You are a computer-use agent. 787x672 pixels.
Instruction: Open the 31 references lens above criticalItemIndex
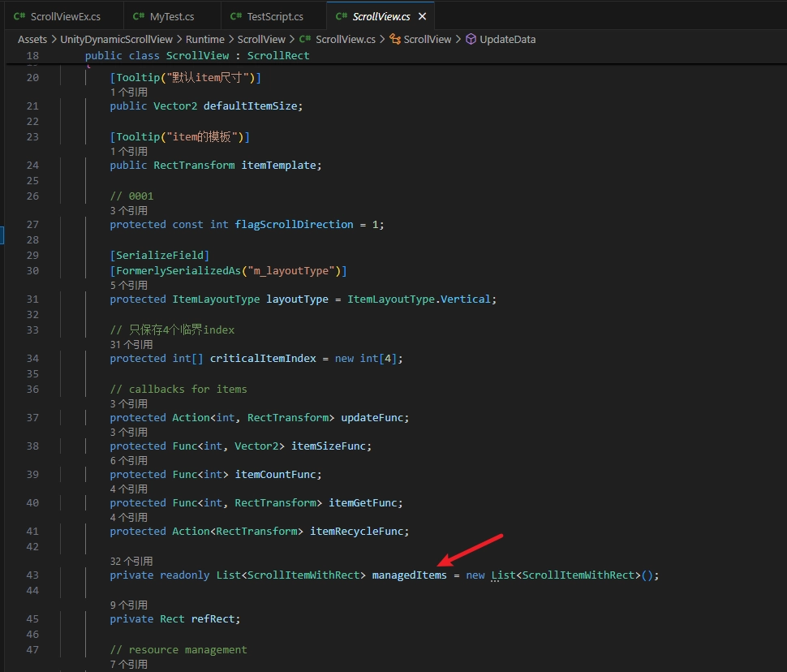click(131, 345)
